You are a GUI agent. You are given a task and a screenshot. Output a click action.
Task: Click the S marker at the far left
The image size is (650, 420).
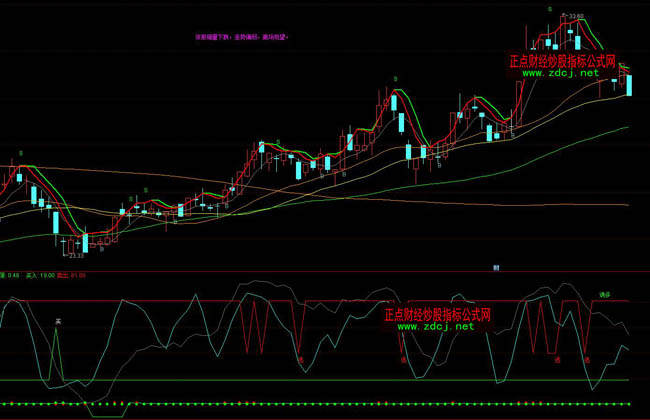pos(21,154)
